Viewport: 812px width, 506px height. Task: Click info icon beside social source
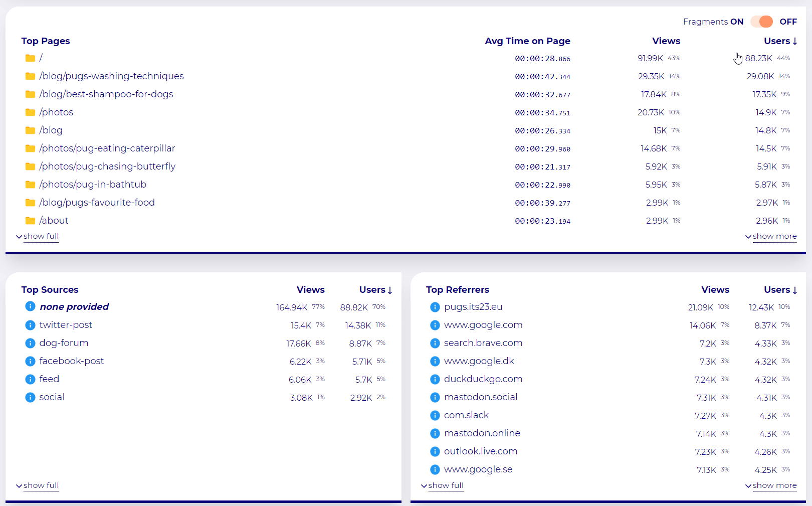(x=30, y=397)
